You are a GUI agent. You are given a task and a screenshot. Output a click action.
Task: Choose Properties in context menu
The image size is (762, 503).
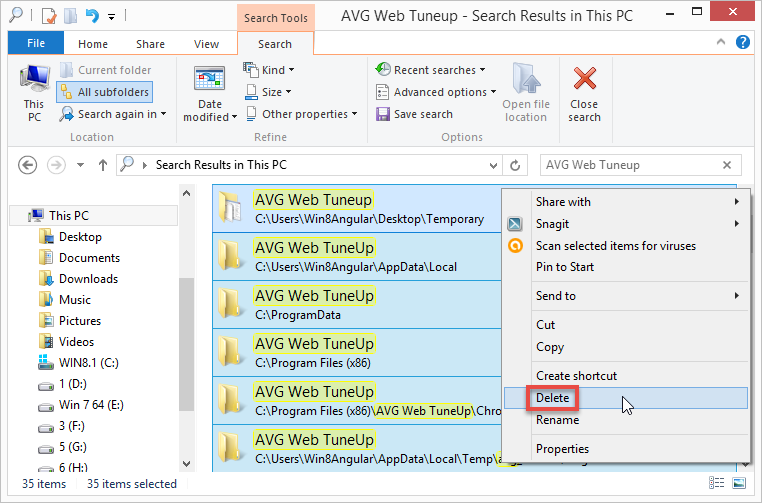pyautogui.click(x=626, y=449)
